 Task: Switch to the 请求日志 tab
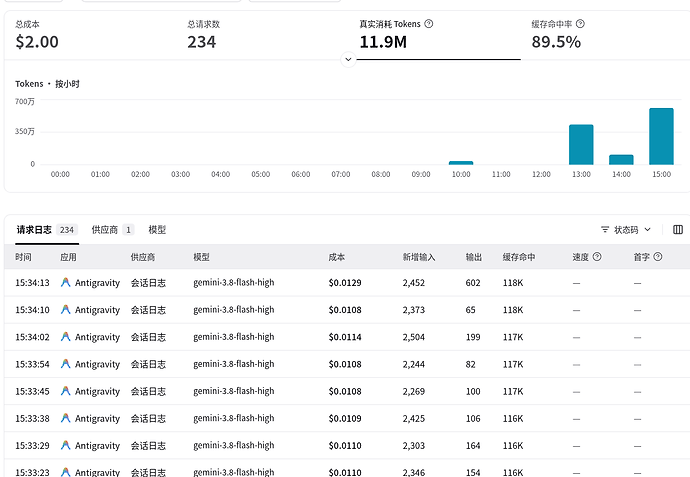pyautogui.click(x=47, y=230)
